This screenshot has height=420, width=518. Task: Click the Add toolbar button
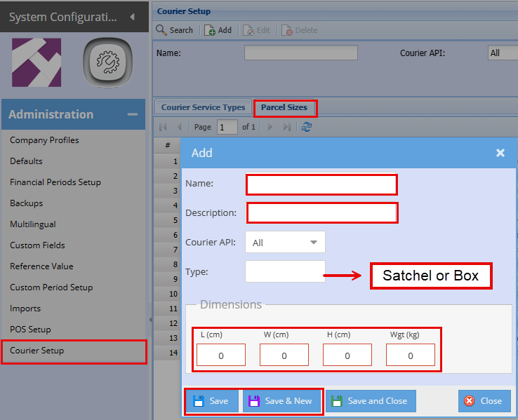[218, 30]
